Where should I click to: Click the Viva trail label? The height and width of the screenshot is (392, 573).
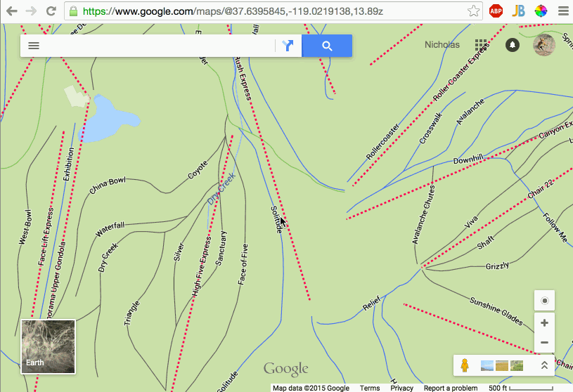pyautogui.click(x=470, y=222)
